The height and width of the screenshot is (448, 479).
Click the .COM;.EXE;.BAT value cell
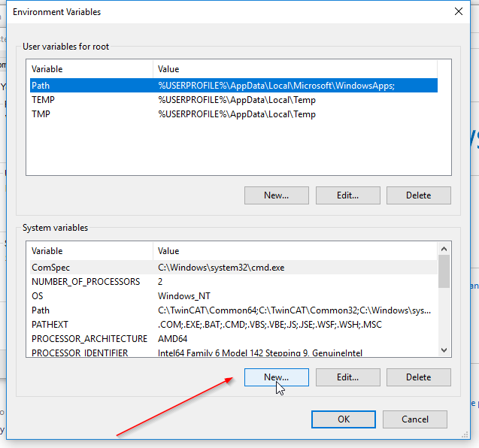[270, 325]
